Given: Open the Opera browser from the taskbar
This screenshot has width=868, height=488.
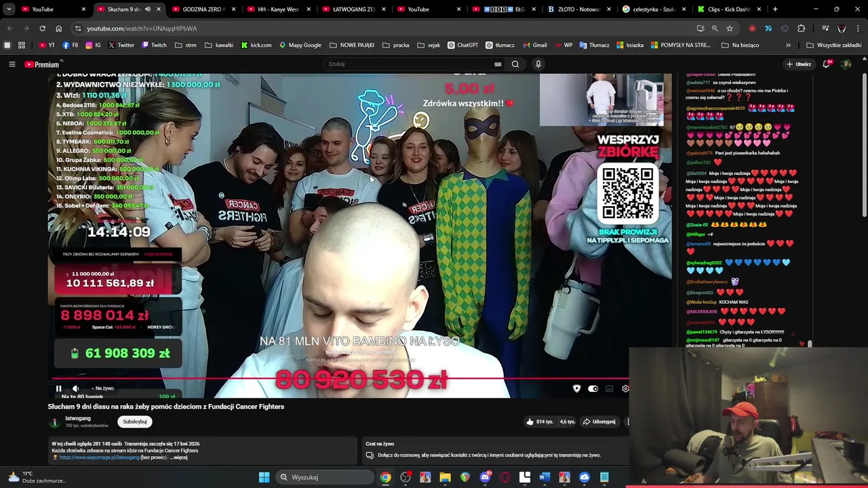Looking at the screenshot, I should pyautogui.click(x=505, y=477).
